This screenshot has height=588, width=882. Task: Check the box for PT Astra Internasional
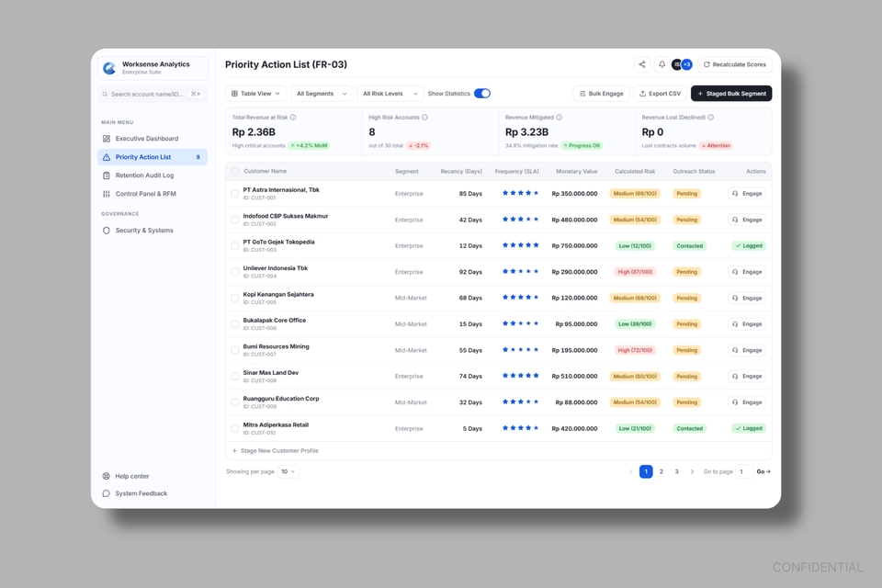click(x=235, y=194)
